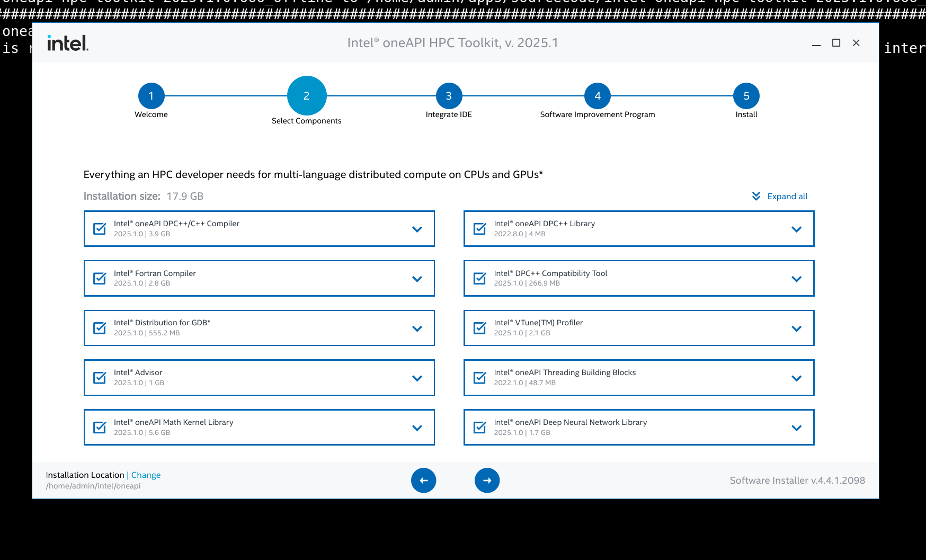
Task: Toggle Intel VTune(TM) Profiler checkbox
Action: pyautogui.click(x=480, y=328)
